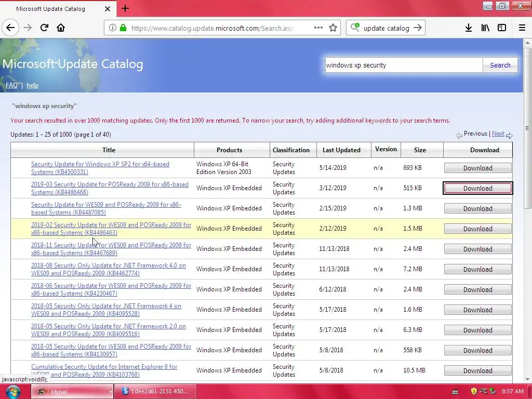Toggle the sidebar panel icon
The width and height of the screenshot is (532, 399).
coord(502,28)
